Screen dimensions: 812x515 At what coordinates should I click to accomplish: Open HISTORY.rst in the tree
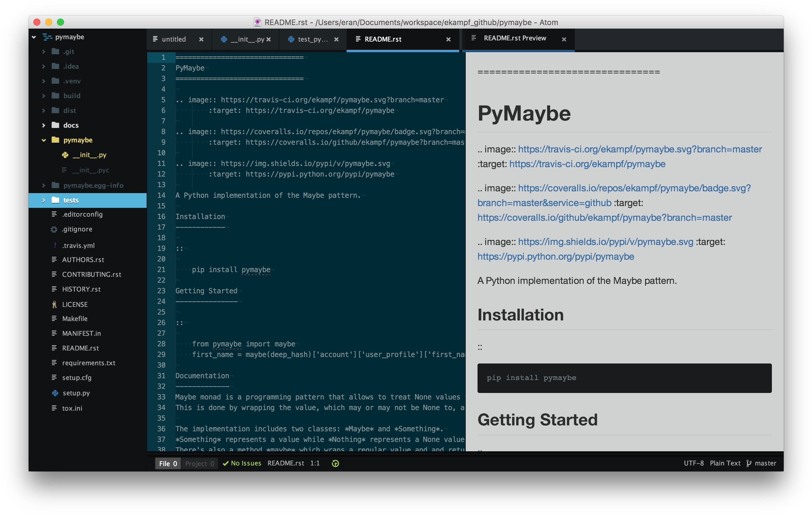(x=81, y=289)
